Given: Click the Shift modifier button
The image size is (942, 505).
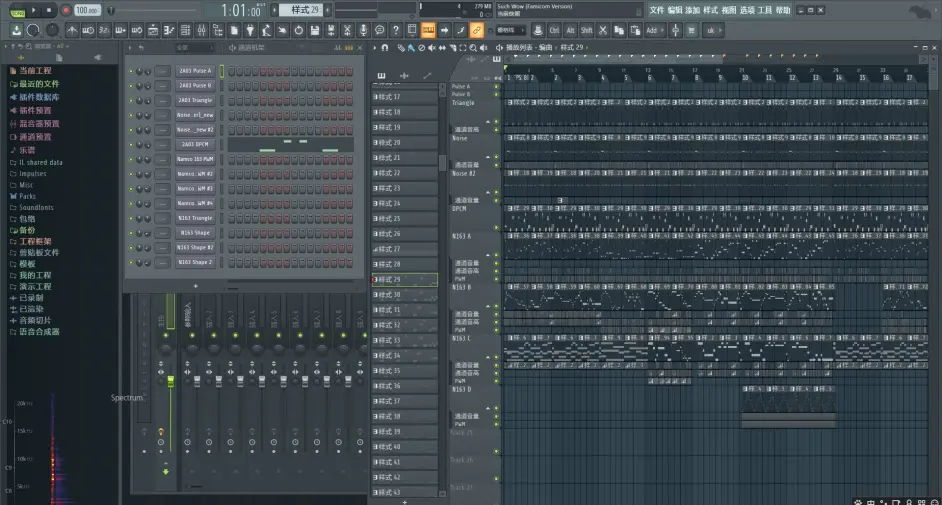Looking at the screenshot, I should click(x=586, y=30).
